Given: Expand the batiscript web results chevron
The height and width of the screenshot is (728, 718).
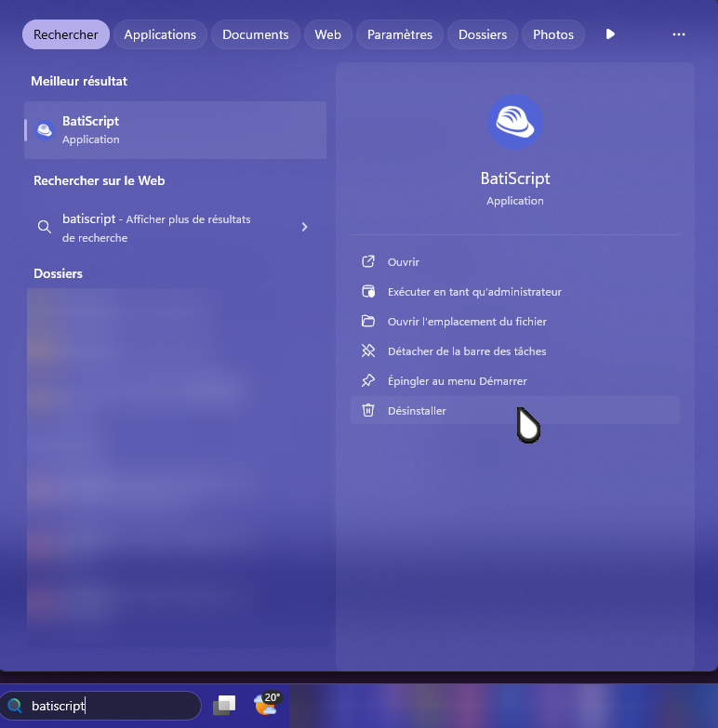Looking at the screenshot, I should click(x=305, y=227).
